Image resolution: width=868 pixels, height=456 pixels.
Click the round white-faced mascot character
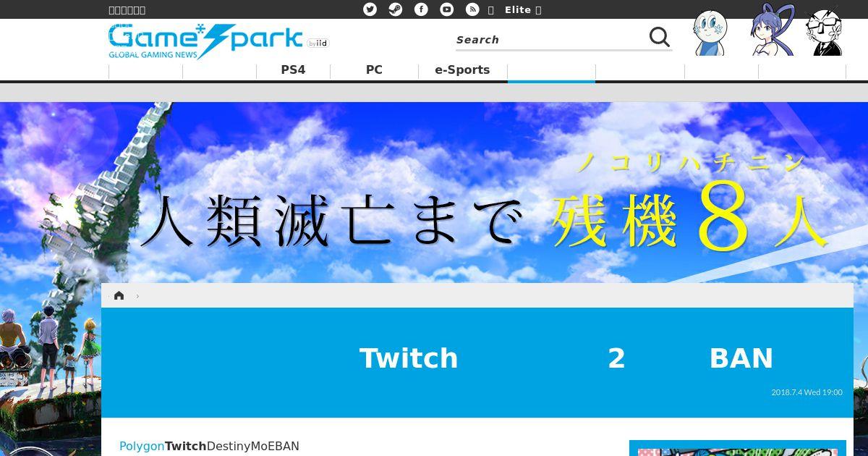click(710, 33)
